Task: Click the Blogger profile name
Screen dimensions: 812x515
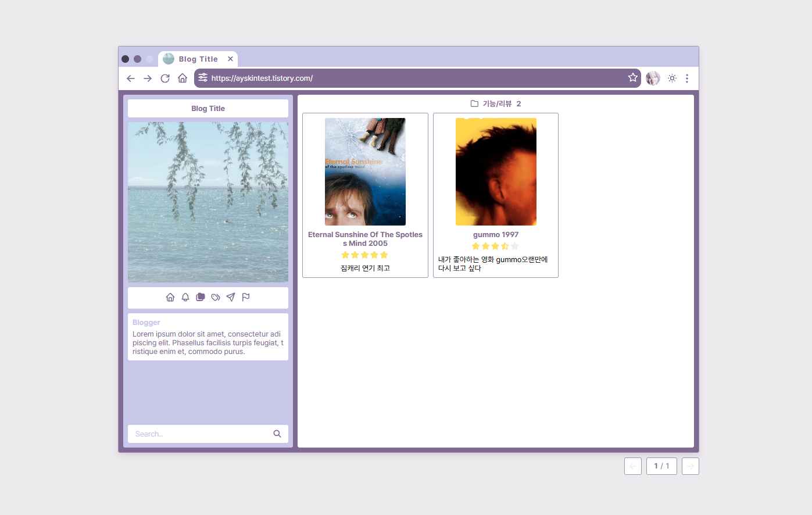Action: (x=146, y=323)
